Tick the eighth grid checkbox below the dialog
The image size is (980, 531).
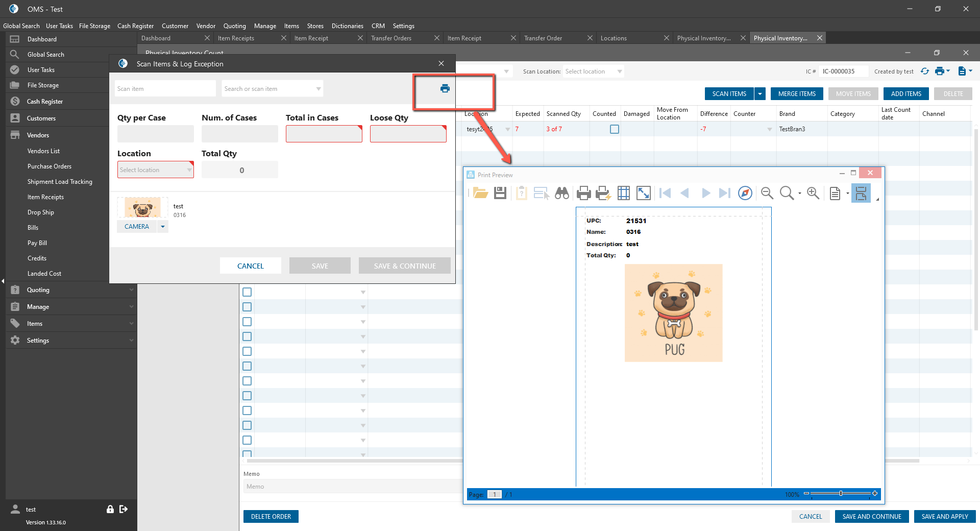tap(247, 396)
